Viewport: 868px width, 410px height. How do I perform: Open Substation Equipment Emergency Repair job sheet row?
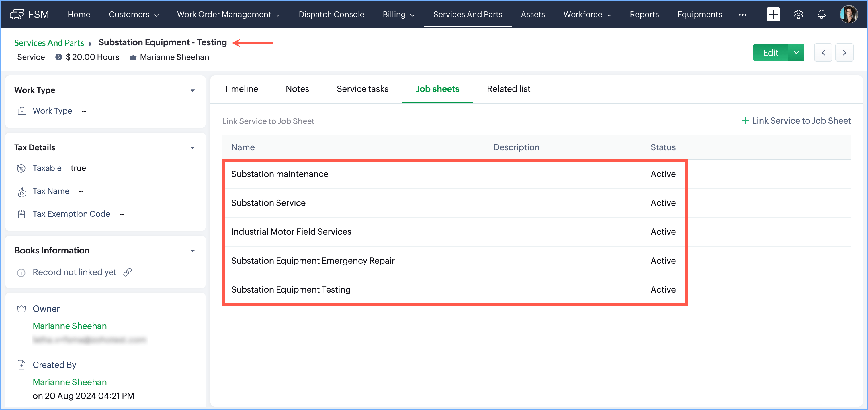click(312, 261)
